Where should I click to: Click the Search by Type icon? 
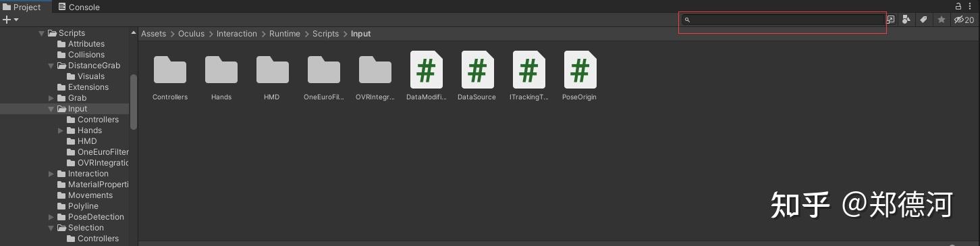(906, 20)
